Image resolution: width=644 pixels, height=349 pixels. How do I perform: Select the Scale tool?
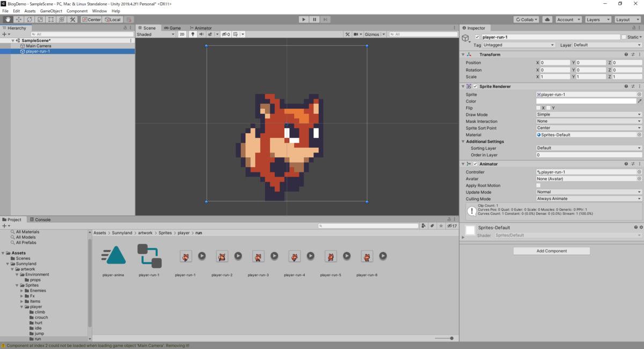40,19
